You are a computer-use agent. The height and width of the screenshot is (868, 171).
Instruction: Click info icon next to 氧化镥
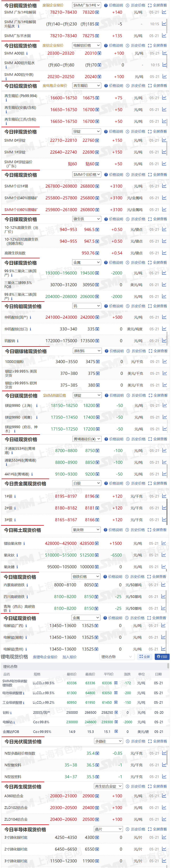[17, 567]
